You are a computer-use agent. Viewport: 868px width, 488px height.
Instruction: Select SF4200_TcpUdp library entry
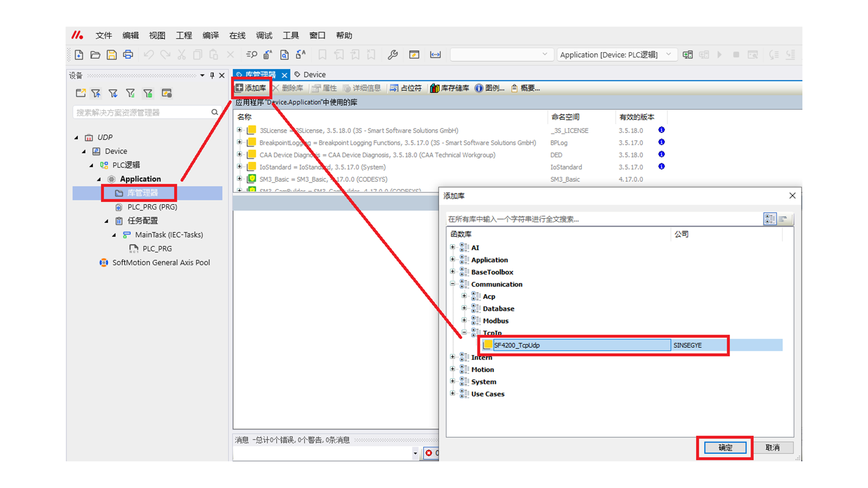point(517,345)
